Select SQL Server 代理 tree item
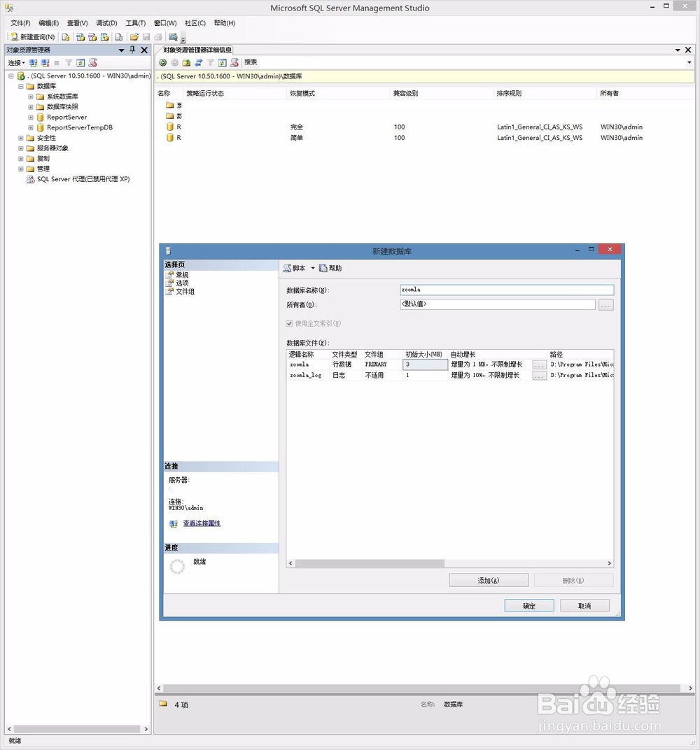Screen dimensions: 700x750 [x=83, y=179]
